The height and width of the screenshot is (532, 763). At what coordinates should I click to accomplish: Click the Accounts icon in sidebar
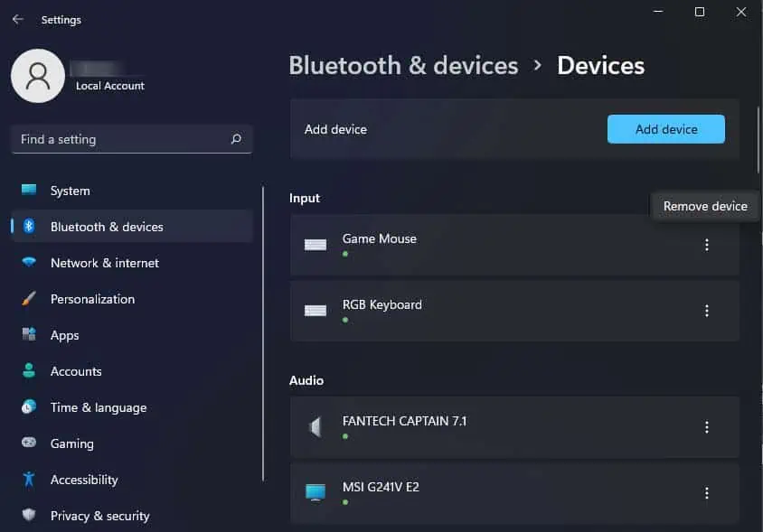pos(27,371)
